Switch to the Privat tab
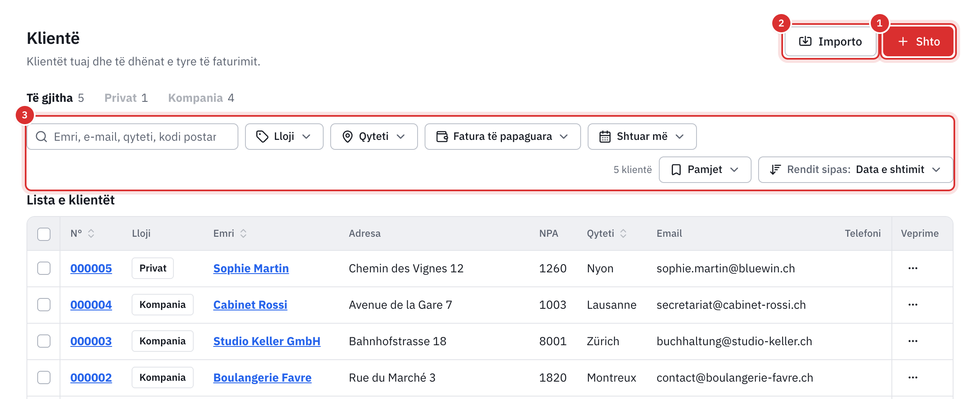Screen dimensions: 980x399 pos(126,98)
